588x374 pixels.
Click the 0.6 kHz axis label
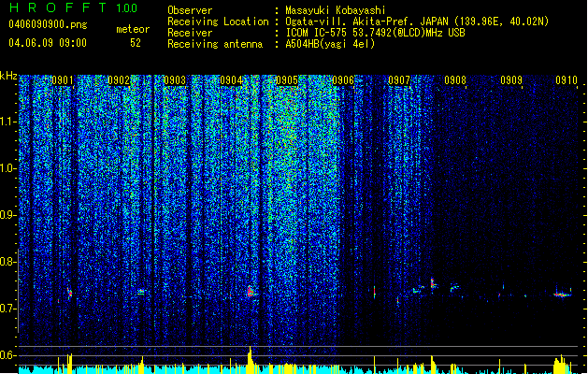tap(7, 355)
